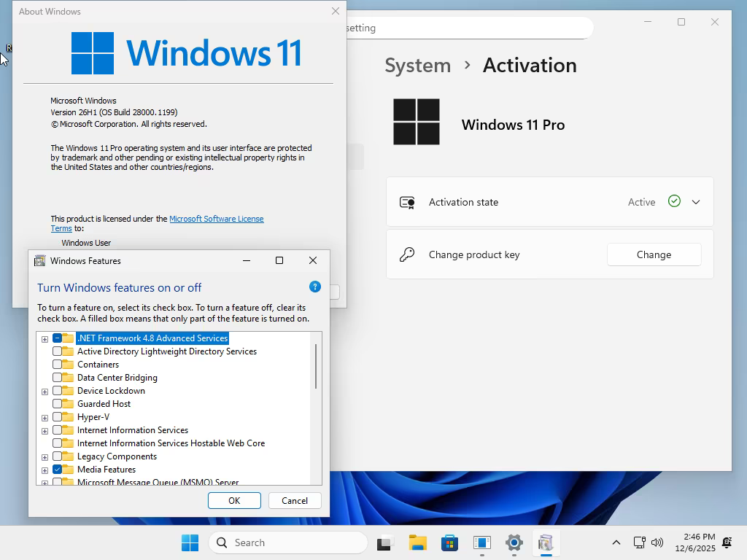This screenshot has width=747, height=560.
Task: Click the Hyper-V folder icon
Action: pos(68,416)
